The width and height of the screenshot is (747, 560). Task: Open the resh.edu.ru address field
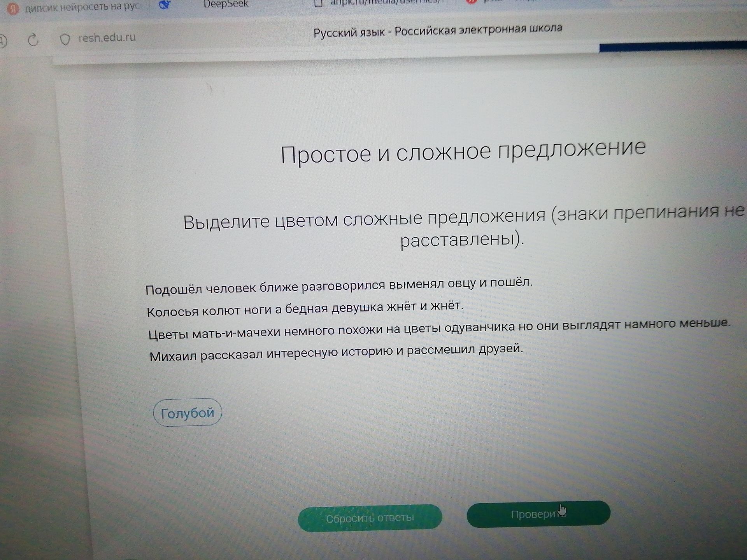[x=107, y=38]
